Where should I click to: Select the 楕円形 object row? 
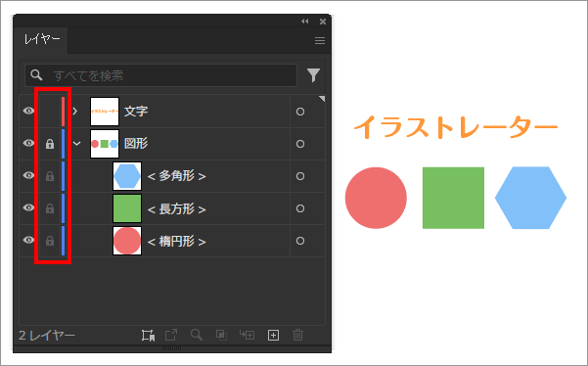point(172,241)
